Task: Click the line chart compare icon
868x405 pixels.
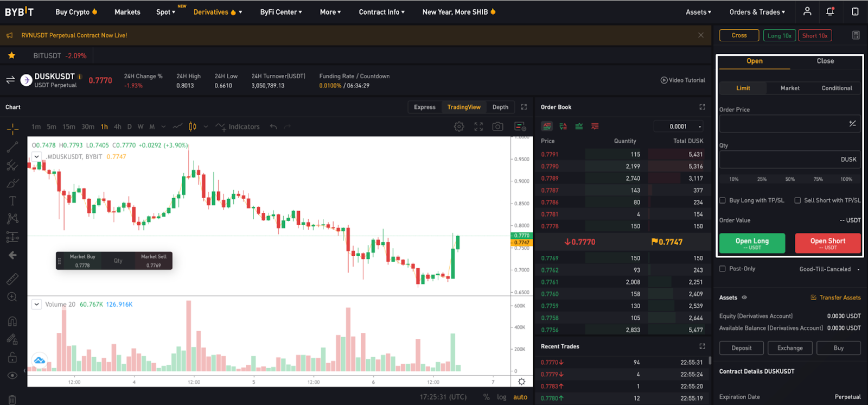Action: point(177,126)
